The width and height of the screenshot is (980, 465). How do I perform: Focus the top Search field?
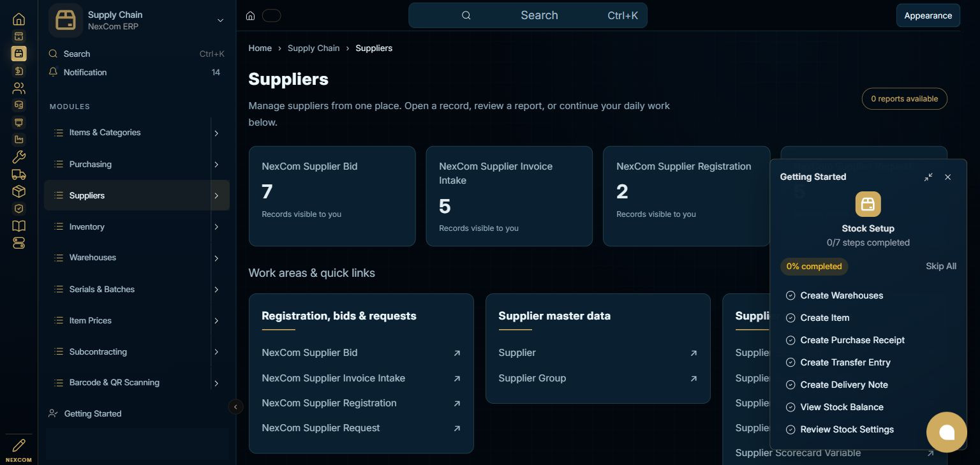click(528, 15)
